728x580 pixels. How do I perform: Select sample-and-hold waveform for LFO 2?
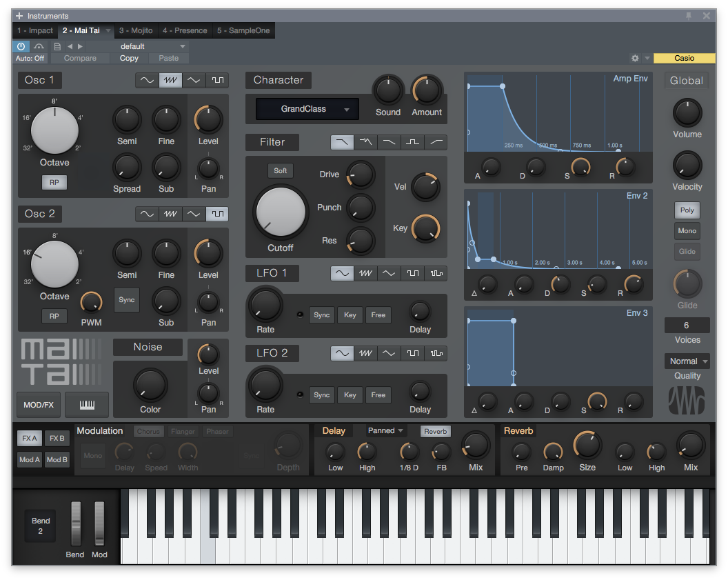point(436,353)
